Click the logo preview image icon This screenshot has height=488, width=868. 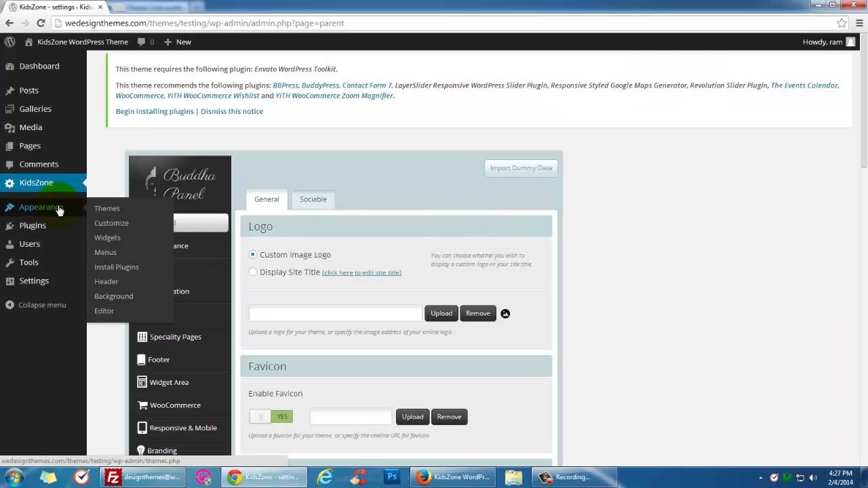(x=505, y=314)
